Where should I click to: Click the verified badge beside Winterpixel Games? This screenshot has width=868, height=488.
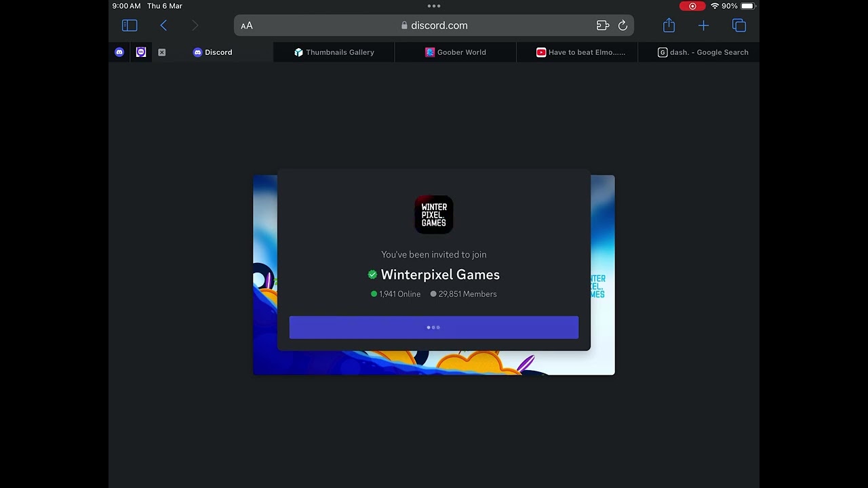pos(372,274)
